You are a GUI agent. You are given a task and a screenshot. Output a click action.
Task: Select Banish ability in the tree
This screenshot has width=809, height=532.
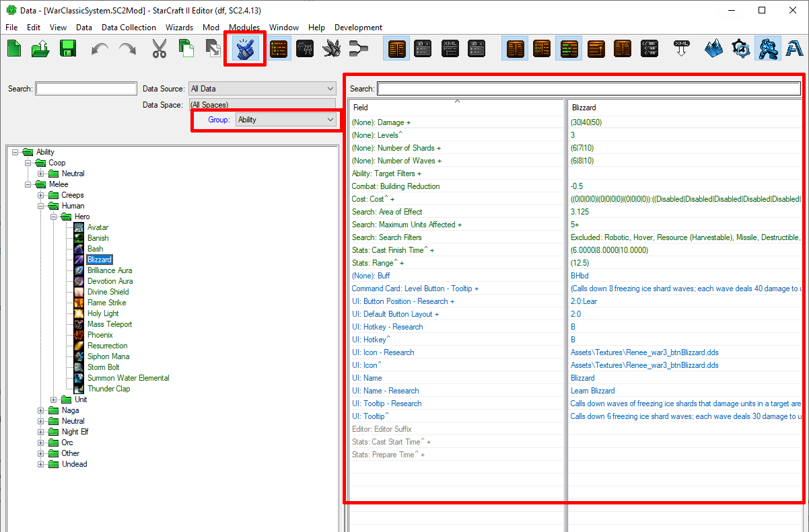(x=98, y=238)
